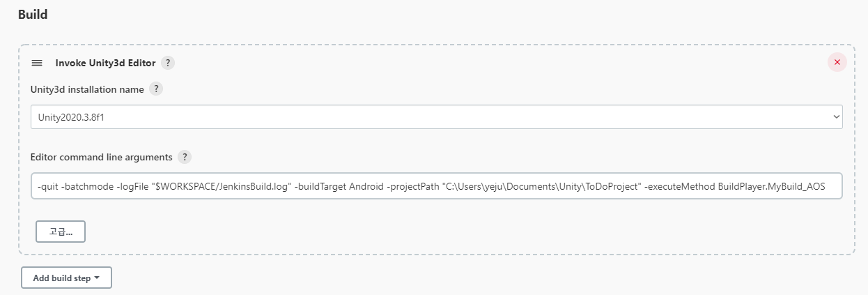Click the Build section heading
Viewport: 868px width, 295px height.
(33, 14)
